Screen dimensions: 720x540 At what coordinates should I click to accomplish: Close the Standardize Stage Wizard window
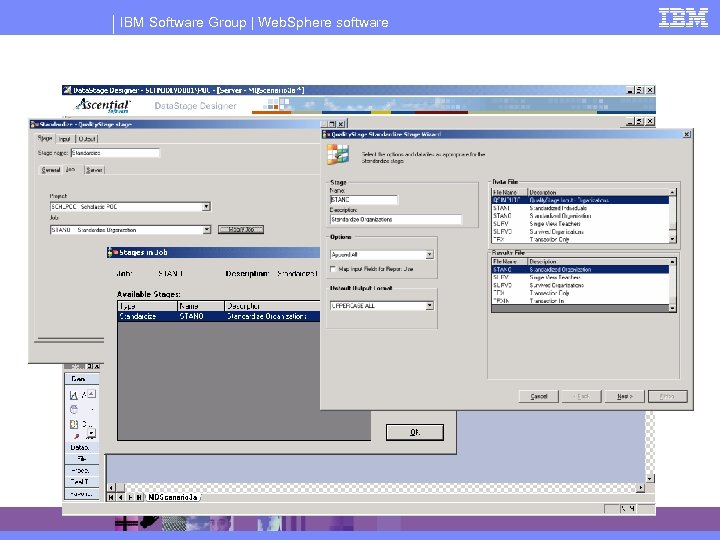(x=686, y=134)
